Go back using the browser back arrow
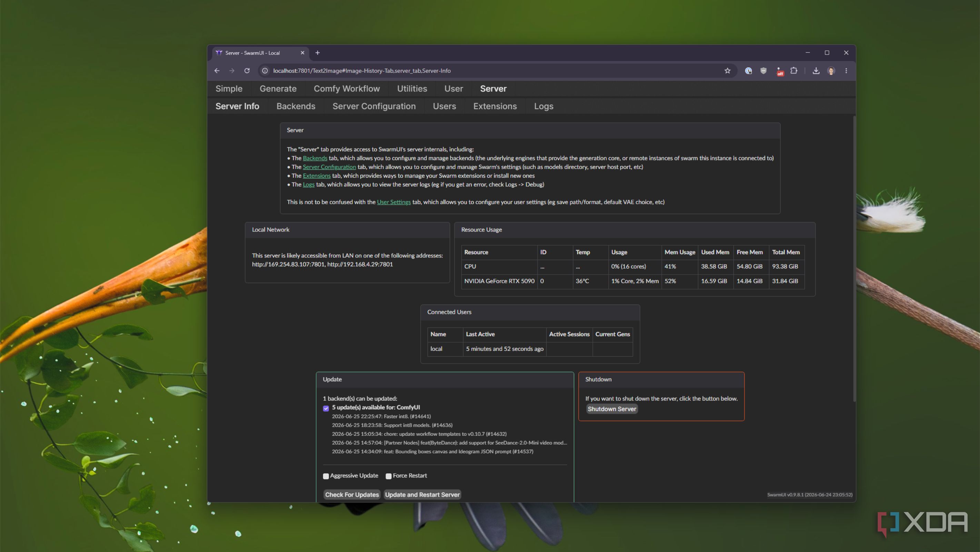 tap(217, 71)
